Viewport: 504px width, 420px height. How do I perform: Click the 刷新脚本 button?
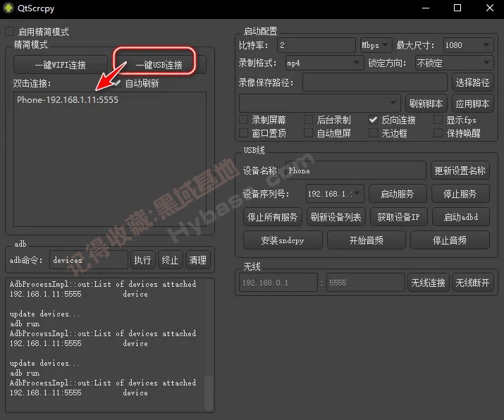(x=426, y=104)
